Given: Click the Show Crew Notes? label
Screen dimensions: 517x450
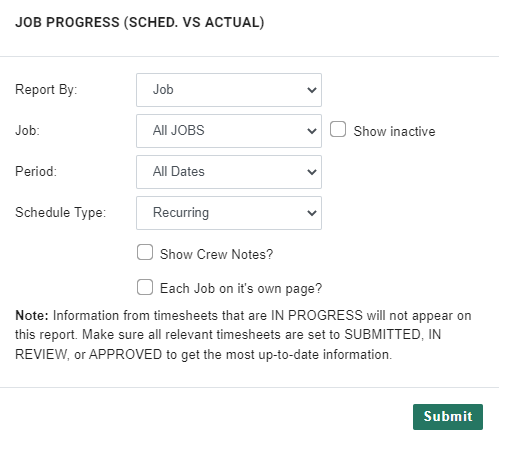Looking at the screenshot, I should pos(216,254).
